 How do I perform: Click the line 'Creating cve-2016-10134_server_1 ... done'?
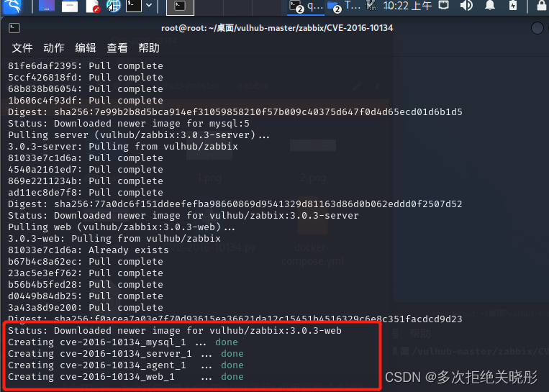click(x=126, y=353)
